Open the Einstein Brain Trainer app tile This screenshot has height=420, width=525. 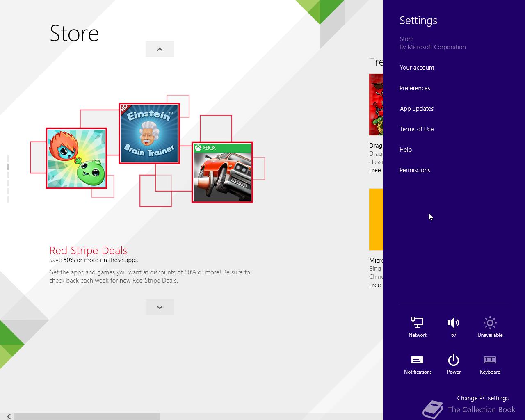(x=149, y=133)
